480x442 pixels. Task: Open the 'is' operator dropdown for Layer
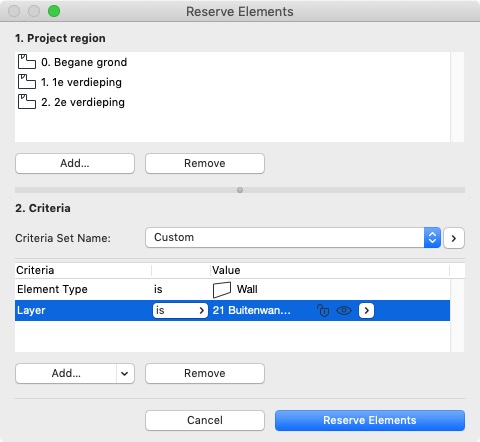(x=180, y=310)
